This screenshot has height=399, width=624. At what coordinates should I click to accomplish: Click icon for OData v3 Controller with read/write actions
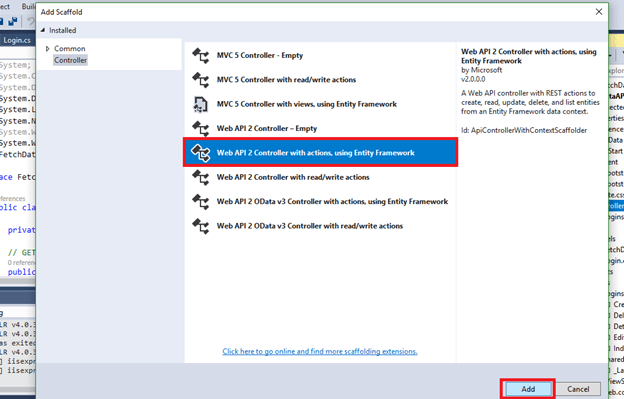[201, 226]
